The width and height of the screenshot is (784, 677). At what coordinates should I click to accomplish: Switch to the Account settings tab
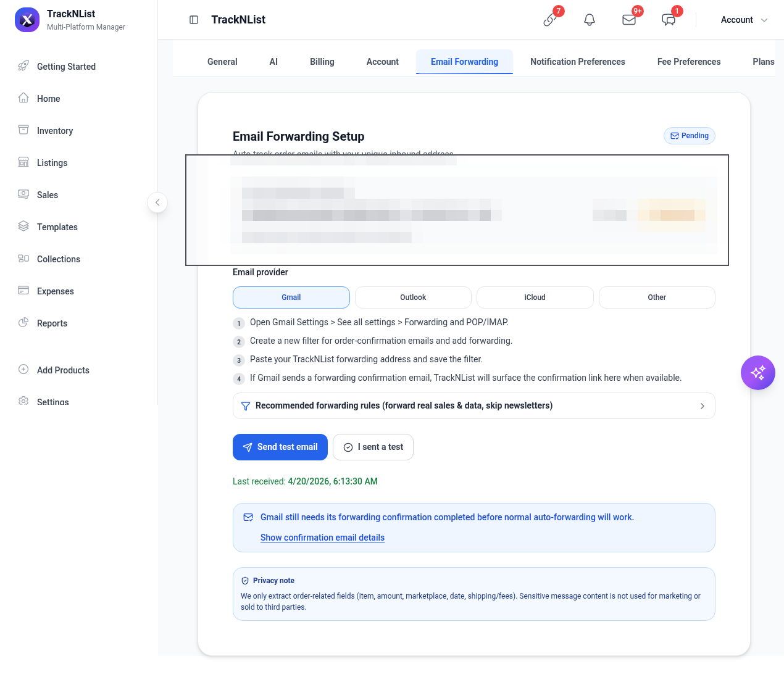click(x=383, y=62)
